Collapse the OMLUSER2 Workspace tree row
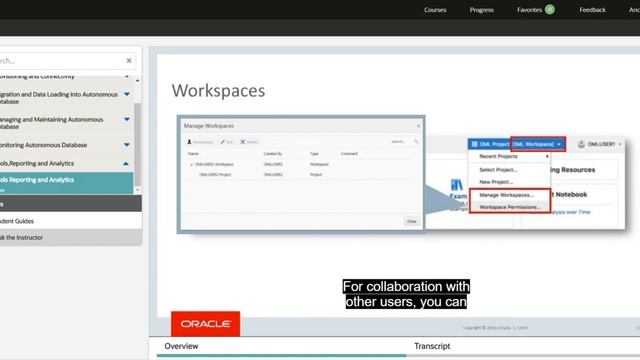 coord(191,164)
